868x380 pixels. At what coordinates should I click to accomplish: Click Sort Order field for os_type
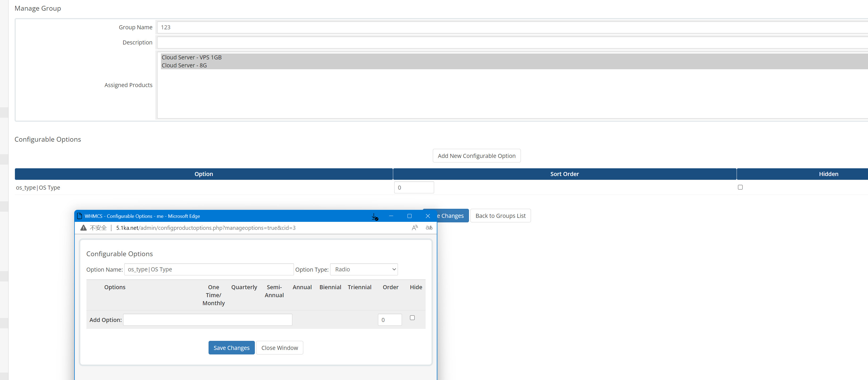point(414,187)
